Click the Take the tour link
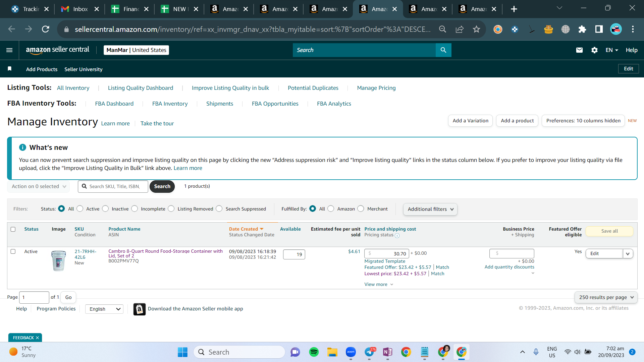 [x=157, y=123]
